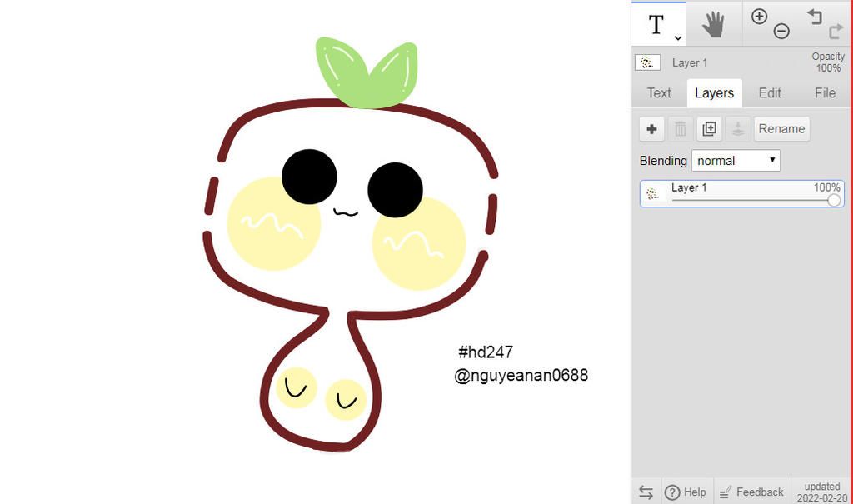Click the Layer 1 list thumbnail
The height and width of the screenshot is (504, 853).
coord(652,193)
